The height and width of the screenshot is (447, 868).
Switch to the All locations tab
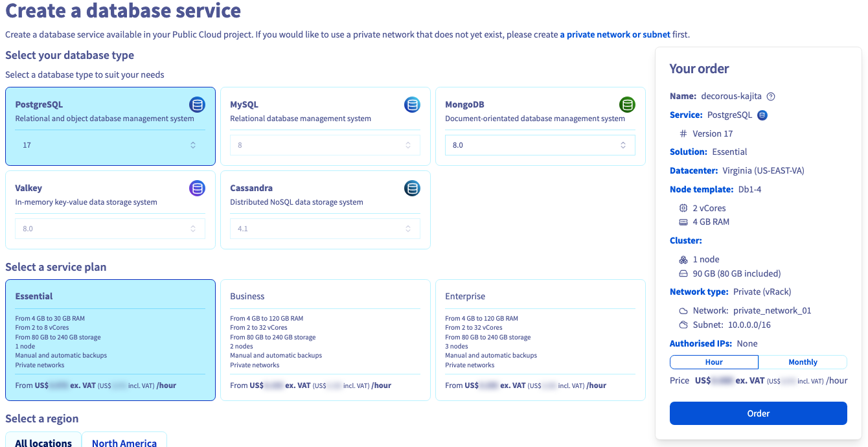[x=43, y=441]
